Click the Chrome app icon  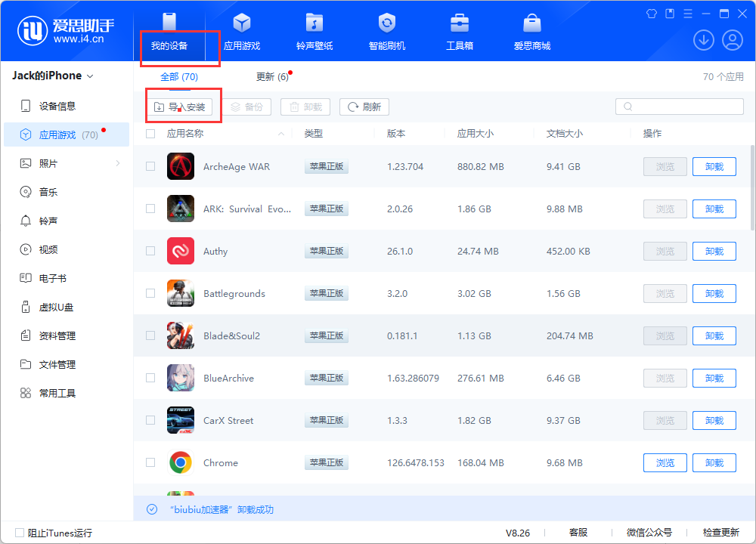click(181, 462)
